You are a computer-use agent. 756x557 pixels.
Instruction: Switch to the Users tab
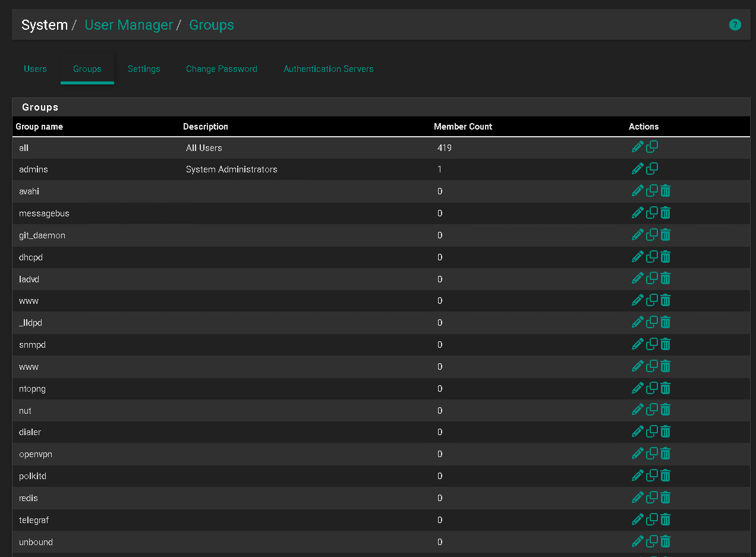click(35, 69)
